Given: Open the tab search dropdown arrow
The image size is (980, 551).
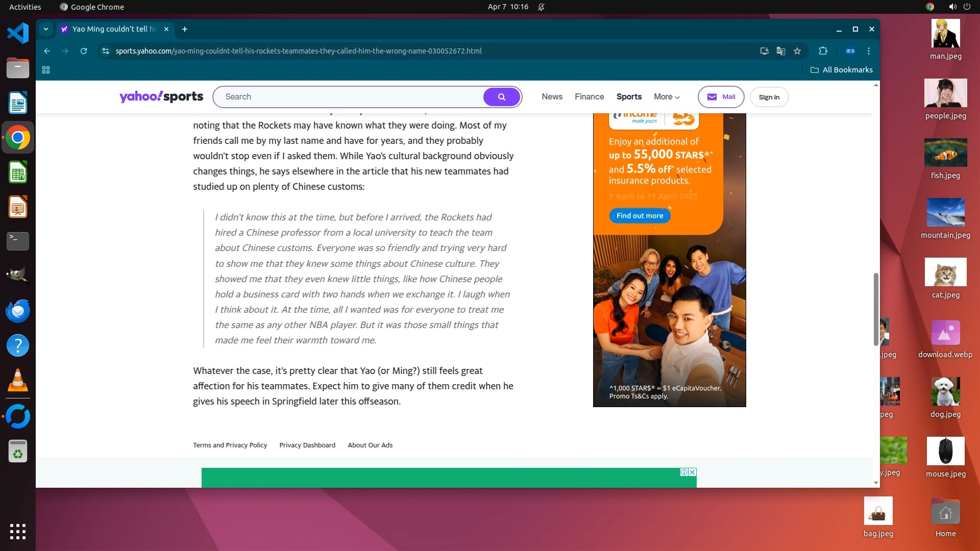Looking at the screenshot, I should coord(46,29).
